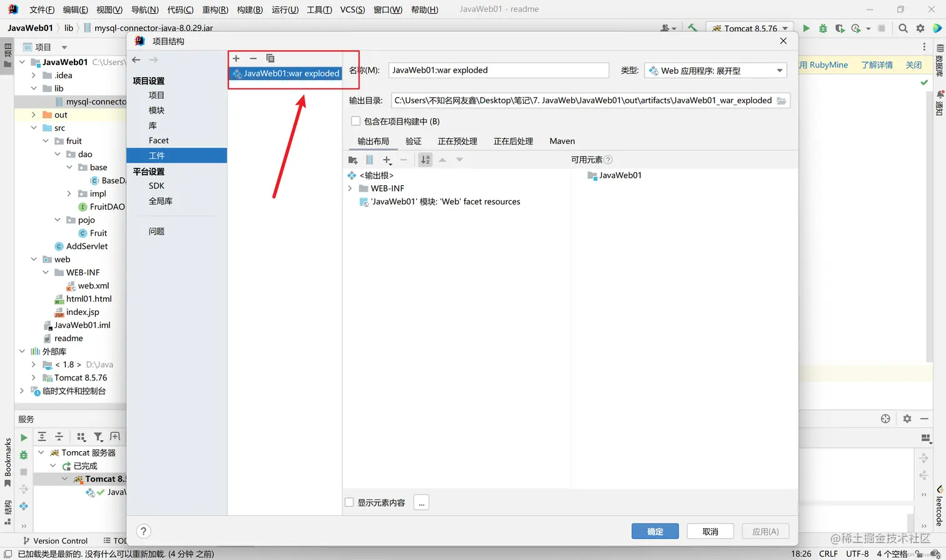Image resolution: width=946 pixels, height=560 pixels.
Task: Open Project Structure help question mark
Action: 143,531
